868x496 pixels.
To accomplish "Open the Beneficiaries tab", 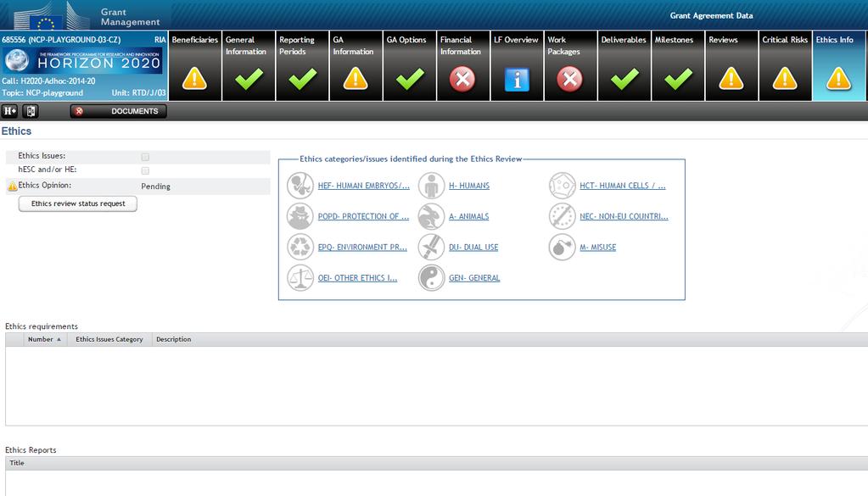I will pos(195,66).
